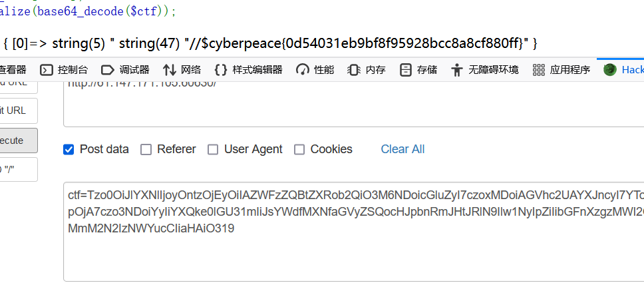This screenshot has width=644, height=285.
Task: Check the Cookies option
Action: (299, 149)
